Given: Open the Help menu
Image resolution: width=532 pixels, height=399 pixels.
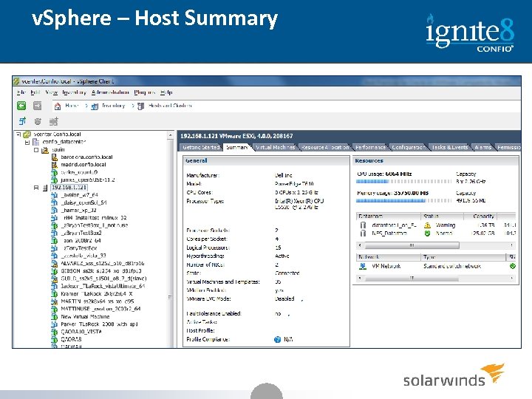Looking at the screenshot, I should click(166, 92).
